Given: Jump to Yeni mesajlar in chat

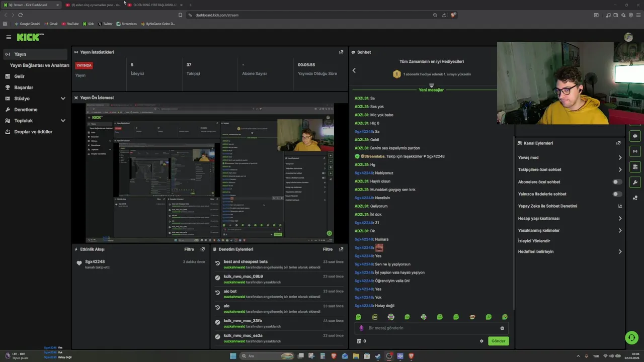Looking at the screenshot, I should click(x=431, y=90).
